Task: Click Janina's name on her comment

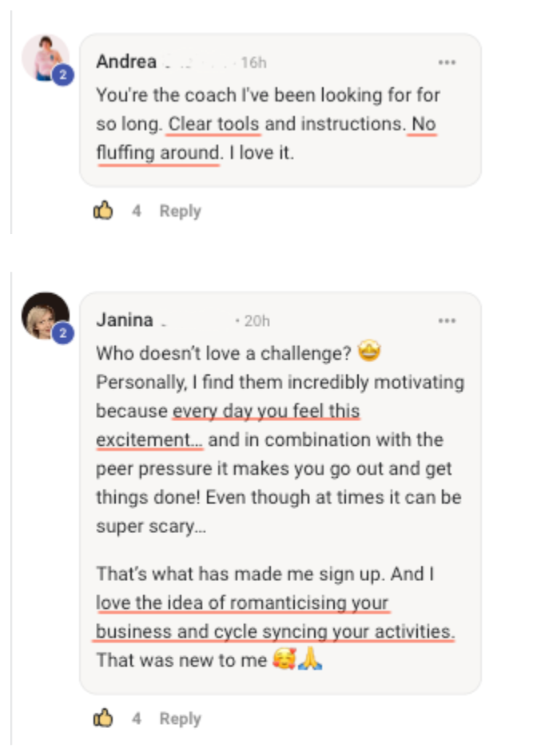Action: tap(125, 320)
